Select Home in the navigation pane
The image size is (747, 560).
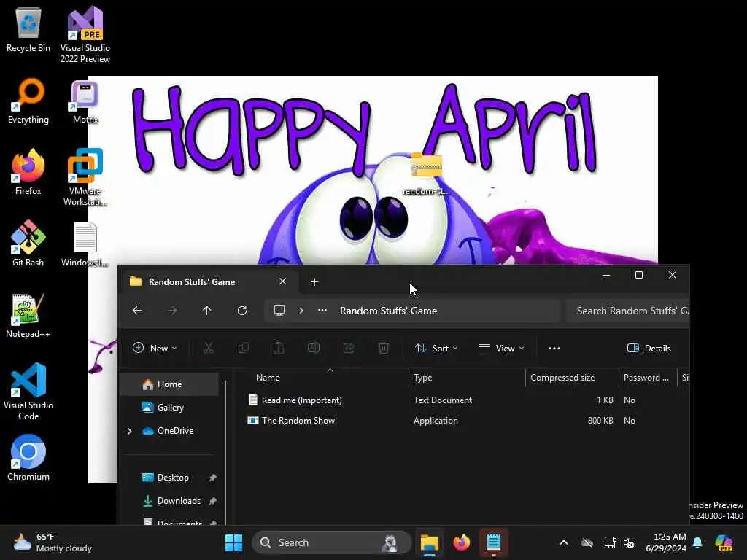coord(169,384)
